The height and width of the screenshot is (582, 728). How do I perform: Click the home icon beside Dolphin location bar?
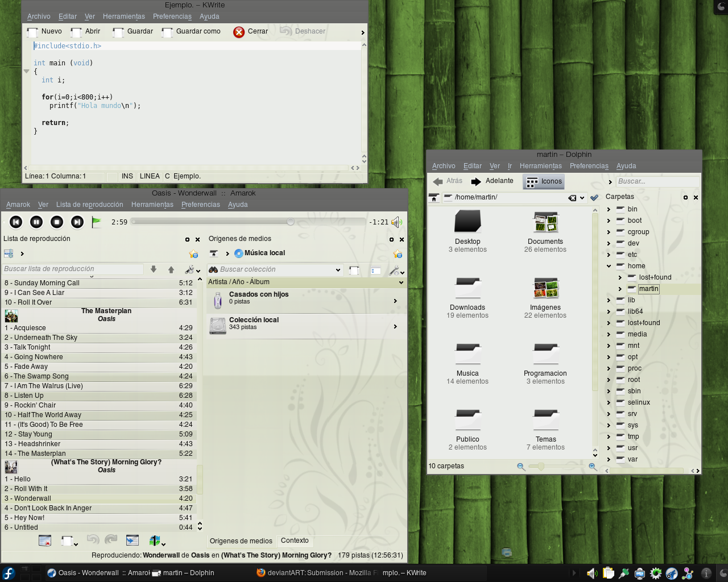pos(434,198)
